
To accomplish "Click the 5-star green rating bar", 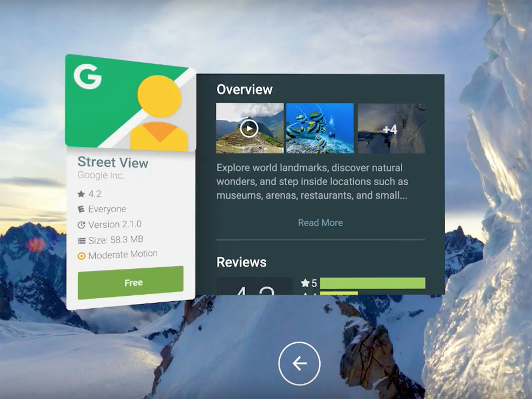I will [372, 283].
